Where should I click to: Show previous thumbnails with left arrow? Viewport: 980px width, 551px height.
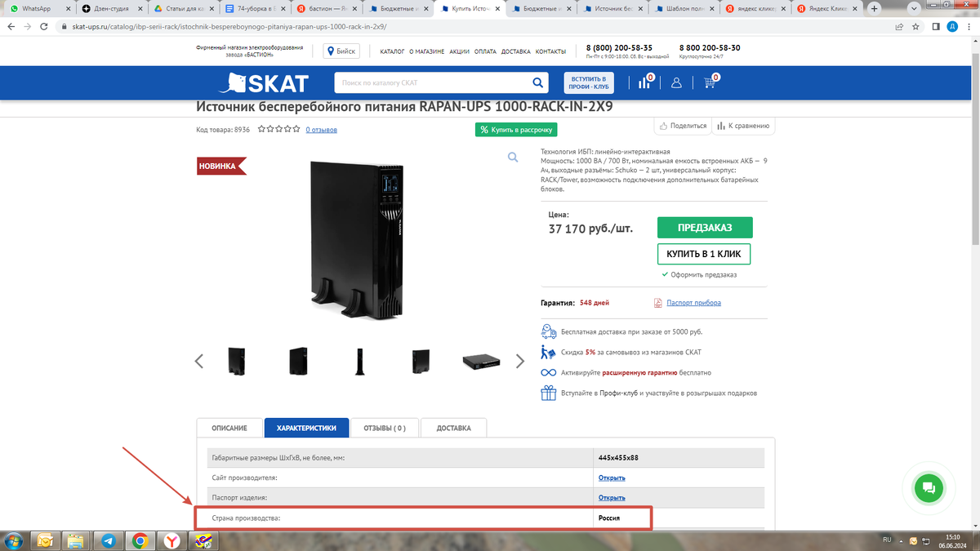199,361
